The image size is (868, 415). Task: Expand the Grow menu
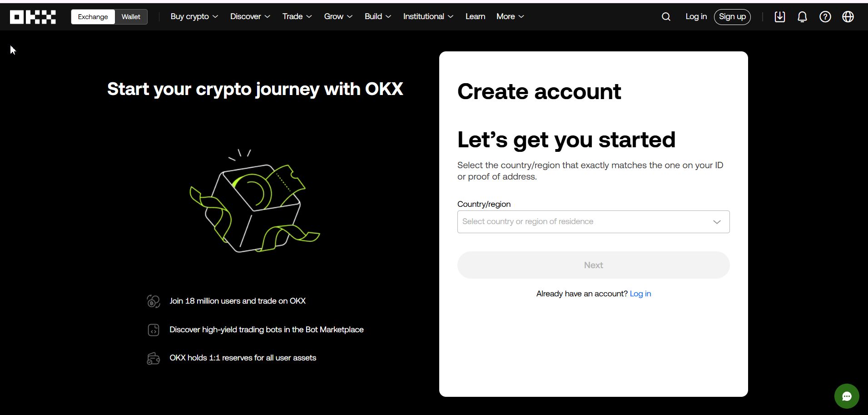pos(338,16)
